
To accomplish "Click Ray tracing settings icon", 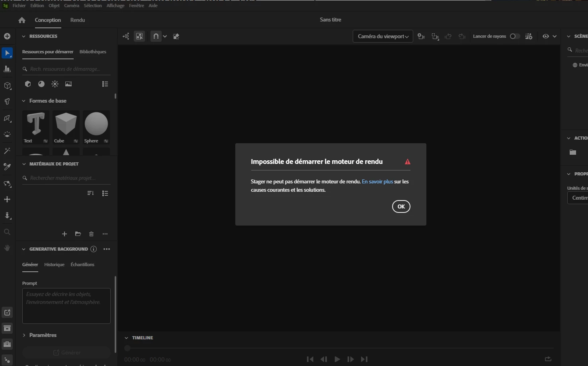I will 529,36.
